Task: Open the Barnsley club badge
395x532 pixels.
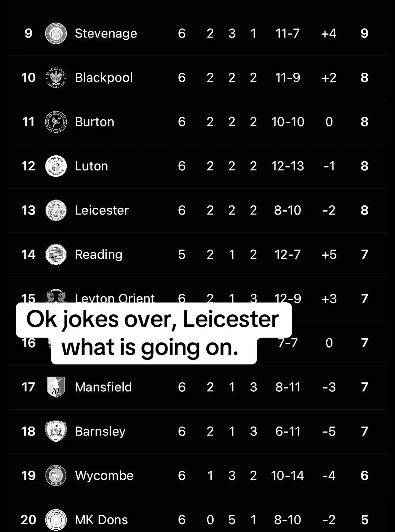Action: click(56, 431)
